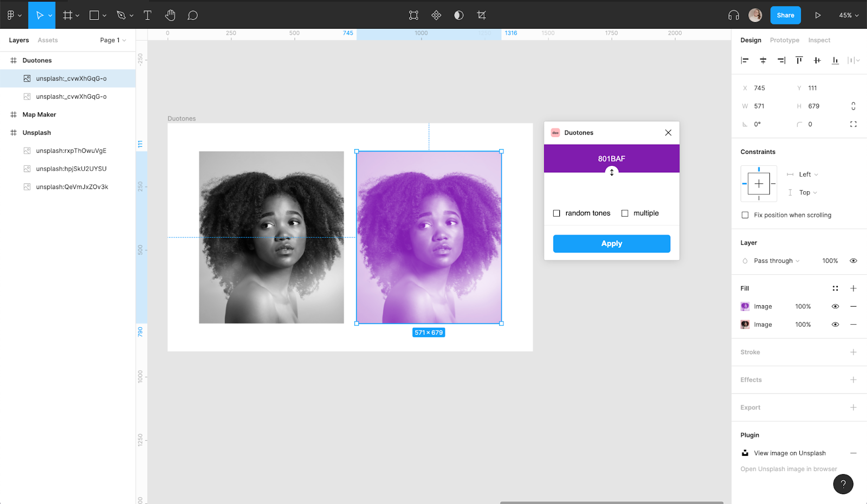Click the Crop image icon

click(x=482, y=15)
